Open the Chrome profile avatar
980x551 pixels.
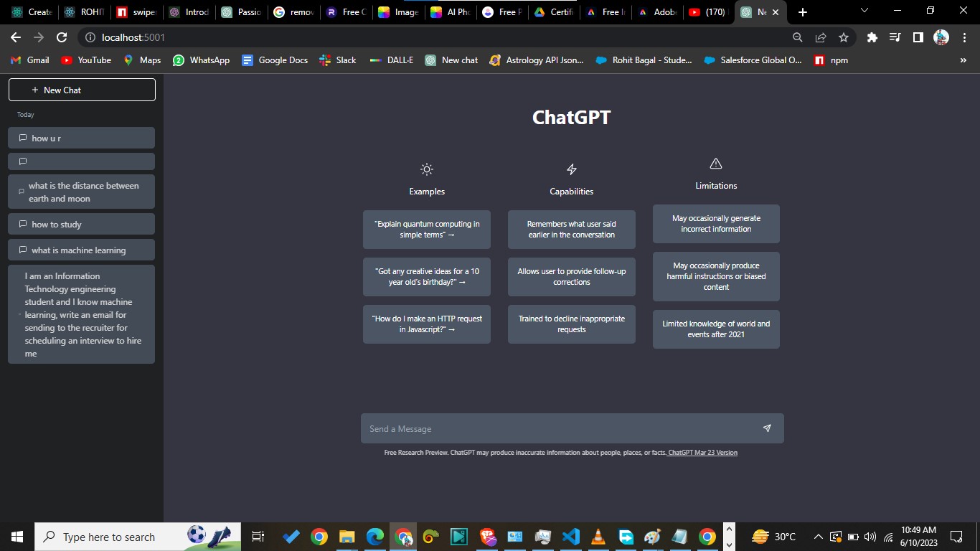tap(941, 37)
